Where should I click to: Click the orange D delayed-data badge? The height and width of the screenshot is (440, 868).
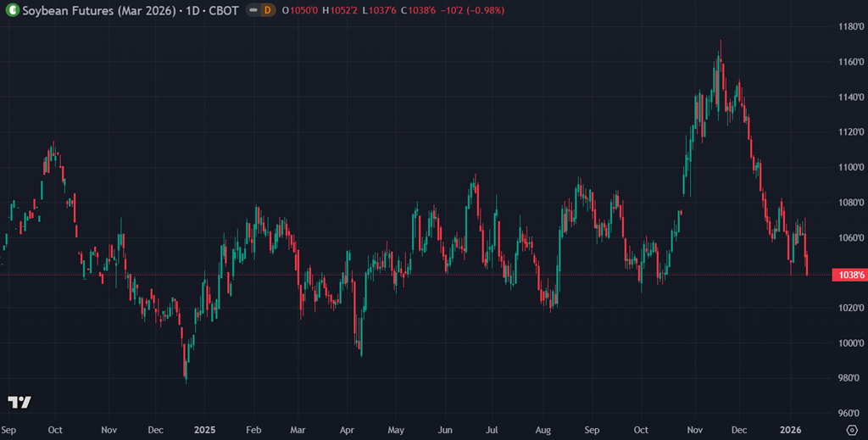tap(267, 10)
